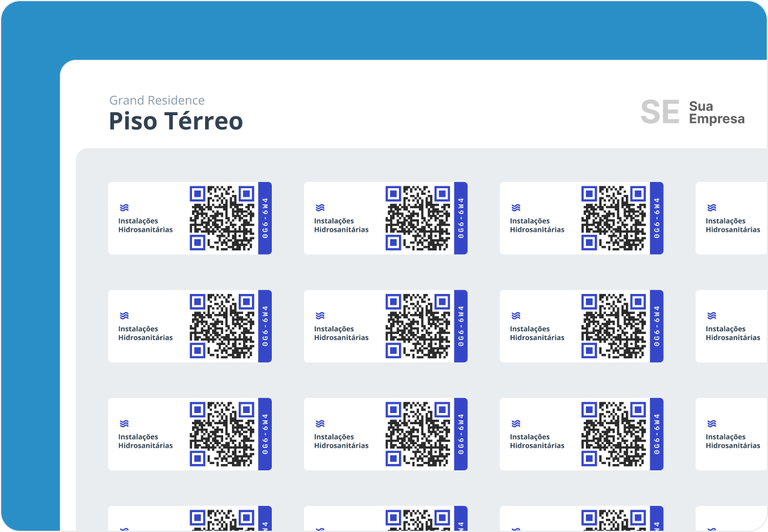Image resolution: width=768 pixels, height=532 pixels.
Task: Click "0G6 - 6W4" code strip, second-row third-column label
Action: click(656, 326)
